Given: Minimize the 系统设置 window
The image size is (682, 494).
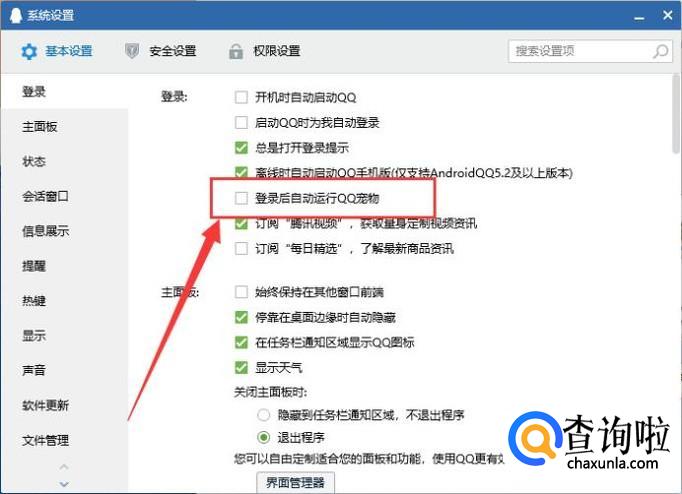Looking at the screenshot, I should (639, 17).
